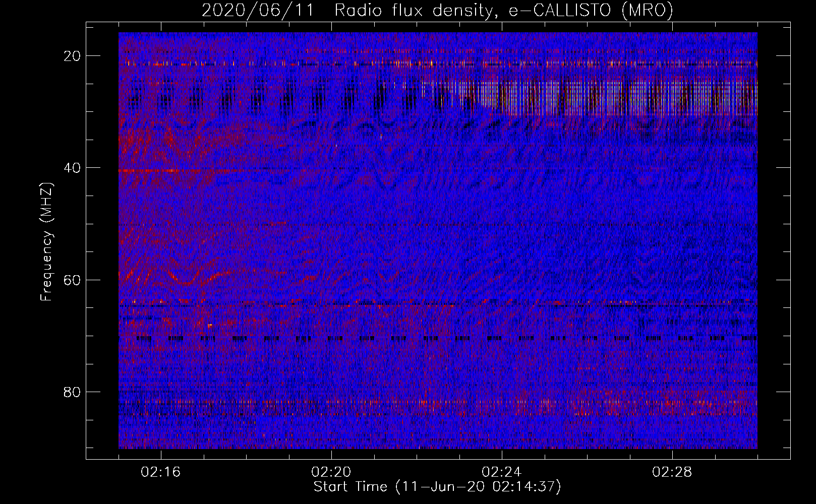Screen dimensions: 816x504
Task: Click the plot title mentioning e-CALLISTO (MRO)
Action: (x=437, y=10)
